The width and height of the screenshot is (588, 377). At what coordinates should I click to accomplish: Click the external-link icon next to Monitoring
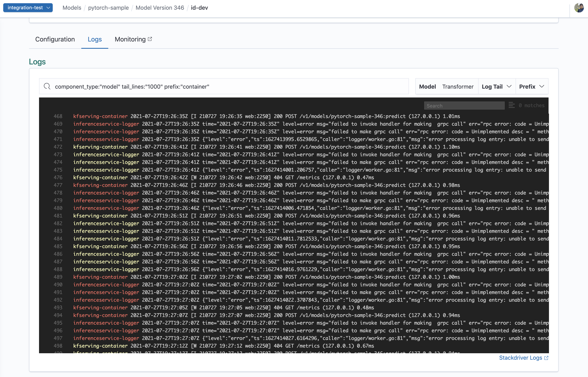click(150, 39)
